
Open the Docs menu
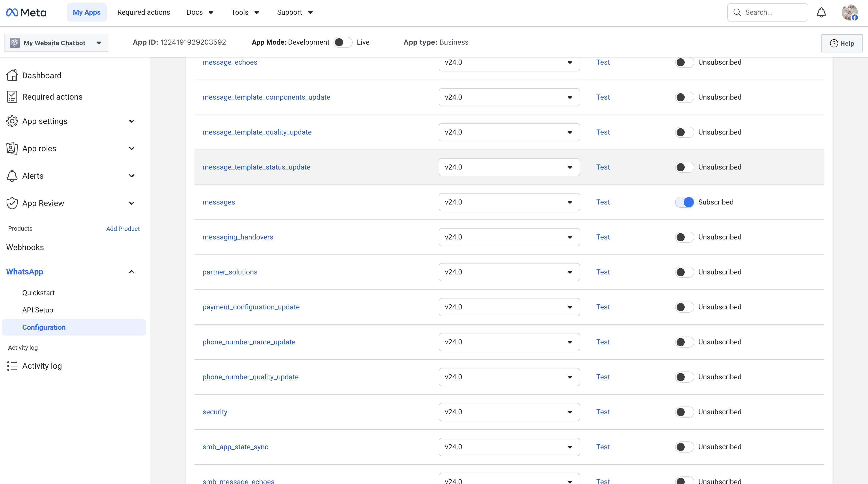(200, 12)
